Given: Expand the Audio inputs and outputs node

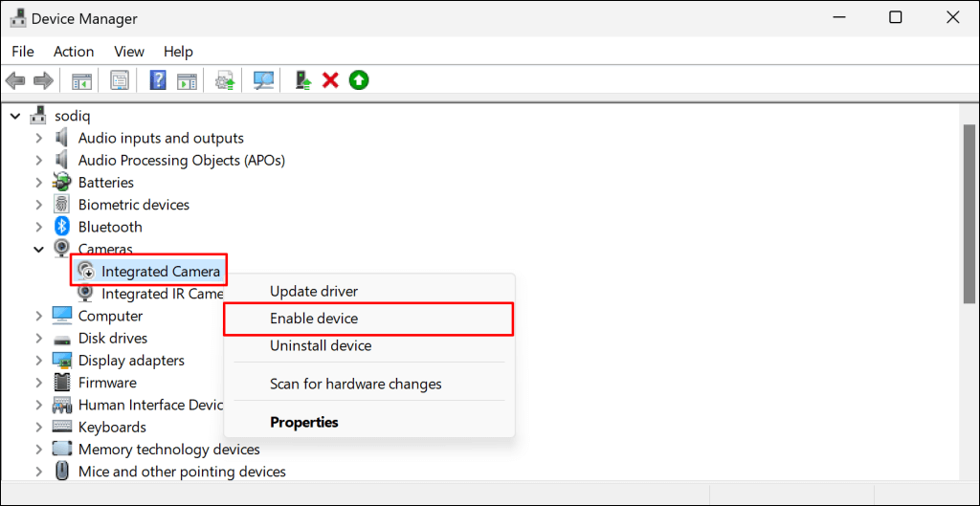Looking at the screenshot, I should (x=39, y=138).
